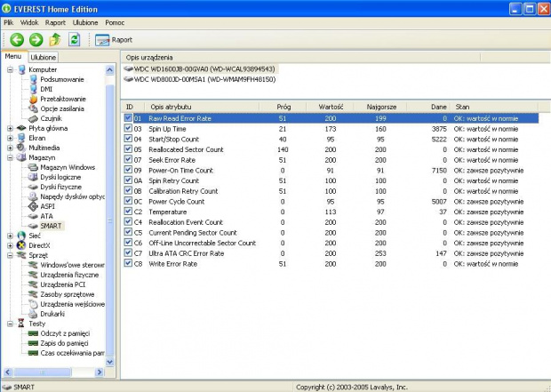The image size is (551, 392).
Task: Switch to the Ulubione tab
Action: pos(44,57)
